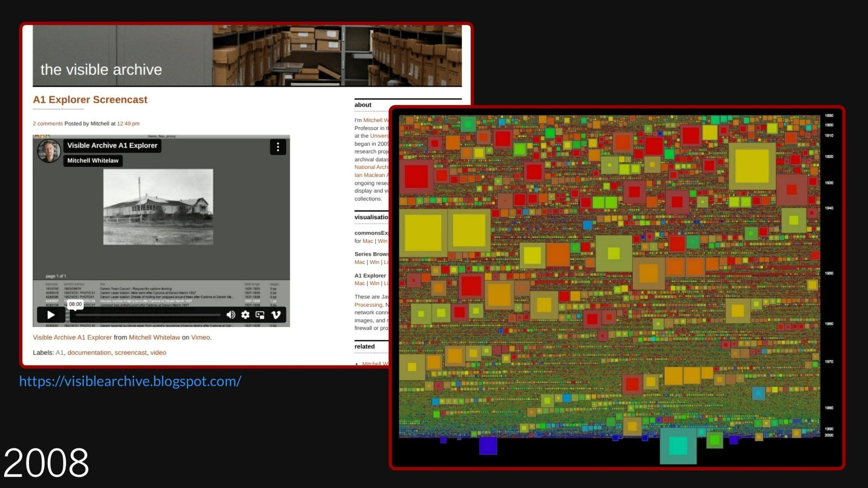Click the 'Mitchell W' link in about section
The width and height of the screenshot is (868, 488).
[x=376, y=120]
